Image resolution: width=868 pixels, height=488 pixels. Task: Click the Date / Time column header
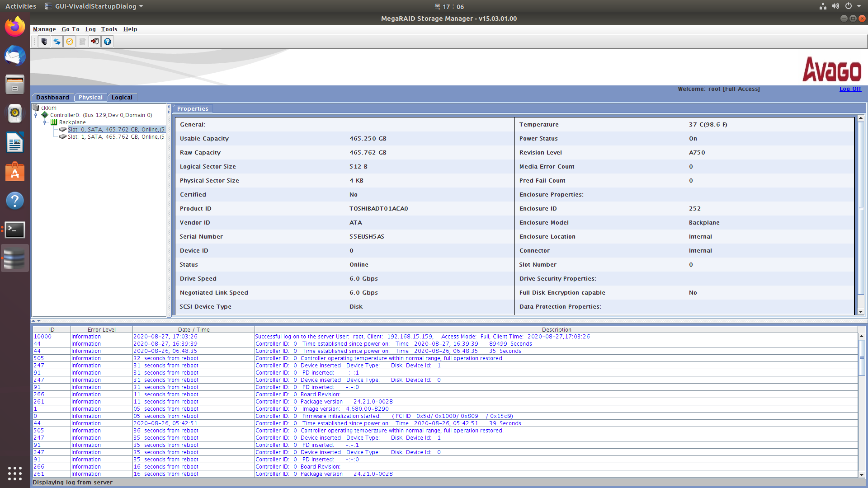point(193,330)
